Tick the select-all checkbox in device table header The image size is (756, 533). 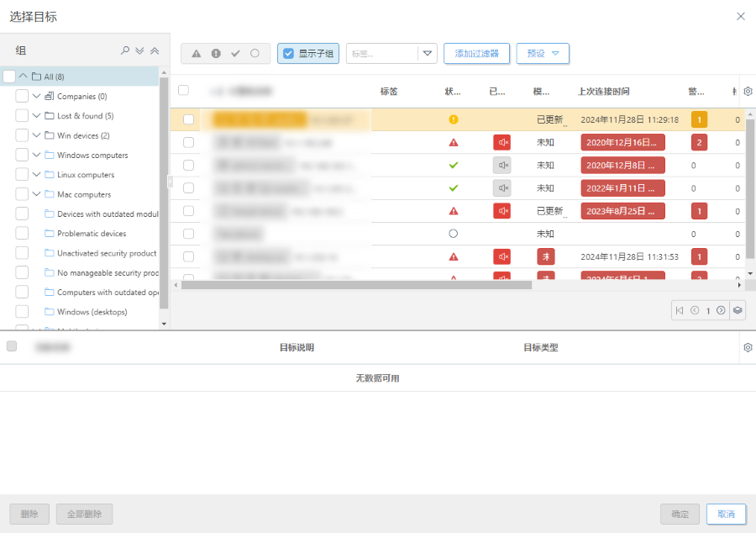tap(183, 91)
